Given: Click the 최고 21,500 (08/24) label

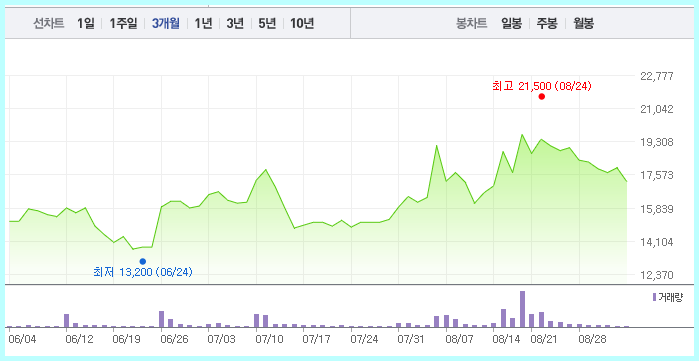Looking at the screenshot, I should pos(542,86).
